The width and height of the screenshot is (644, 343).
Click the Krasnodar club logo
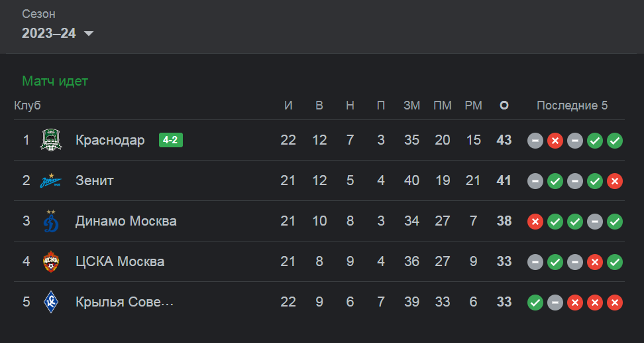pos(51,140)
